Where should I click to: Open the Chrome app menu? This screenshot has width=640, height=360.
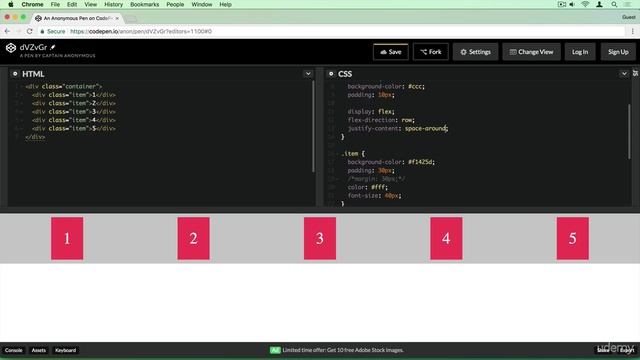pos(32,4)
